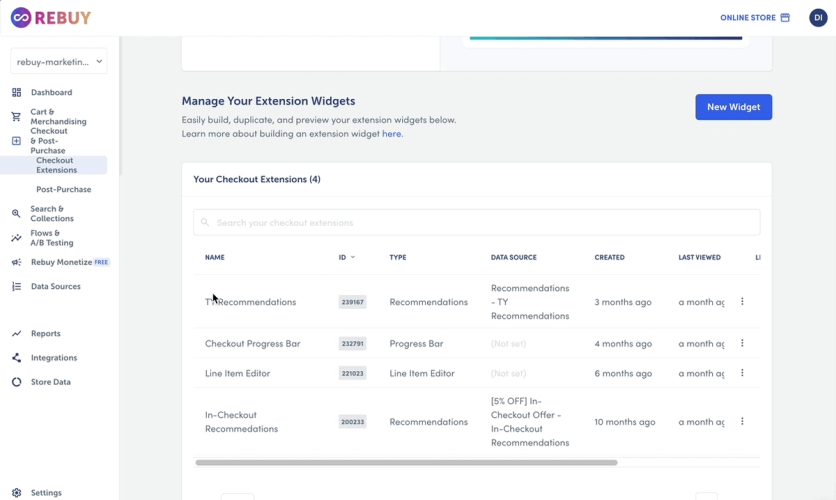Open Settings menu item
The width and height of the screenshot is (836, 500).
[x=46, y=493]
